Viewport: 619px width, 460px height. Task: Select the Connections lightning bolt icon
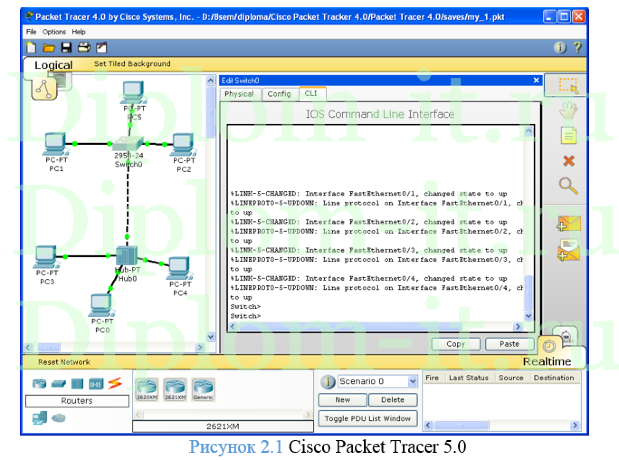pos(114,384)
